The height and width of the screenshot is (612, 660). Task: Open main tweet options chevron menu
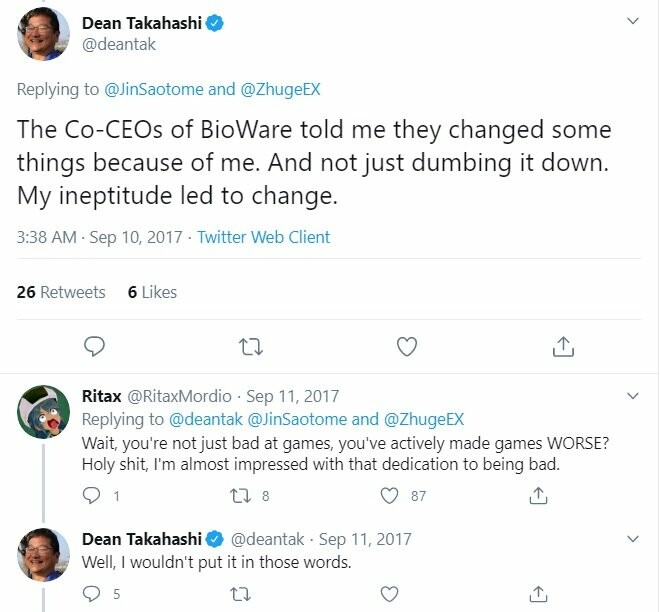point(632,20)
